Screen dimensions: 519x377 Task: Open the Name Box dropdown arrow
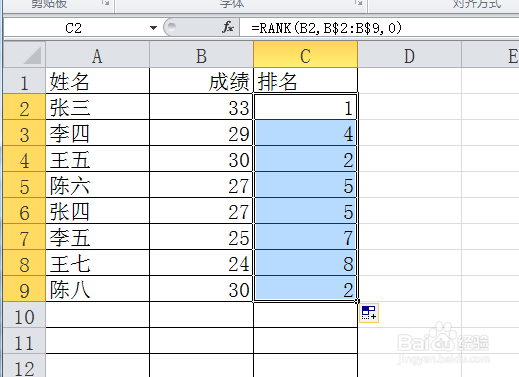pyautogui.click(x=153, y=28)
